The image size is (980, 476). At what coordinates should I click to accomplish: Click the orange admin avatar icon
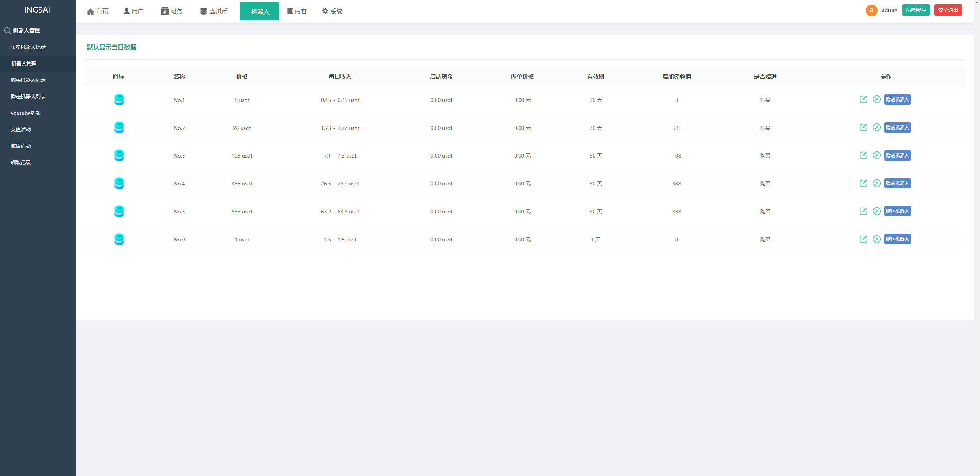pos(871,10)
